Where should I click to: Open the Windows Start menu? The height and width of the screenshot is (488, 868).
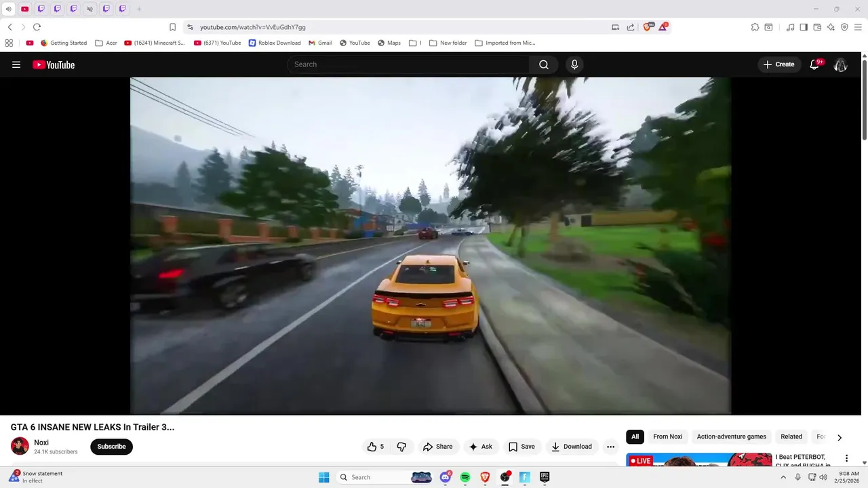324,477
